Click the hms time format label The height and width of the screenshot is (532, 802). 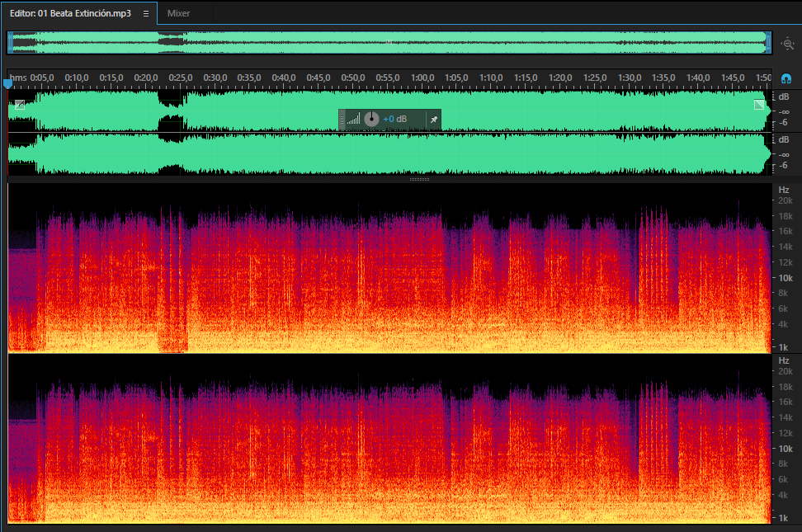point(18,78)
